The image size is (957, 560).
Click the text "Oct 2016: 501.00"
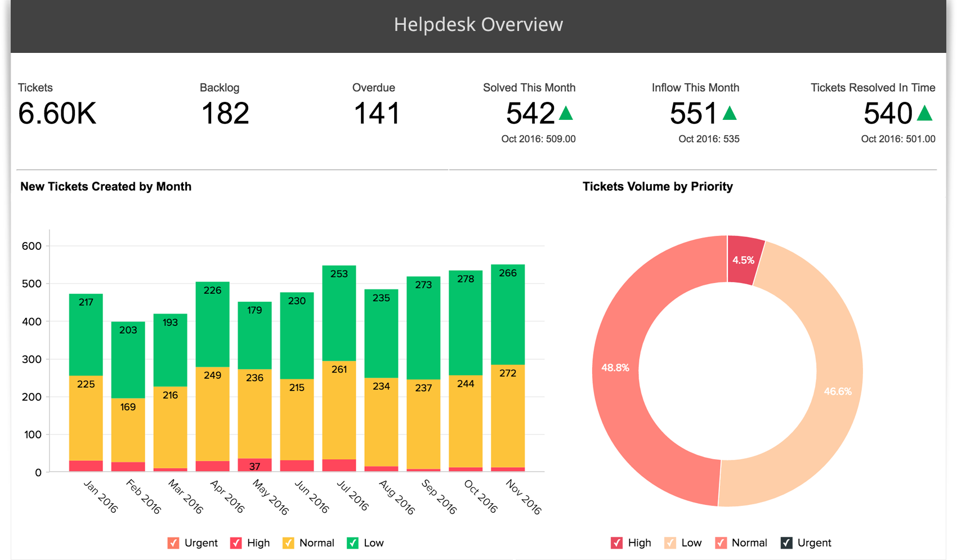(898, 139)
